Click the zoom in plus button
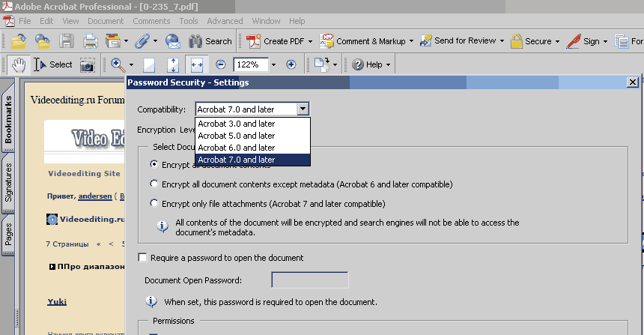The height and width of the screenshot is (335, 644). 291,64
